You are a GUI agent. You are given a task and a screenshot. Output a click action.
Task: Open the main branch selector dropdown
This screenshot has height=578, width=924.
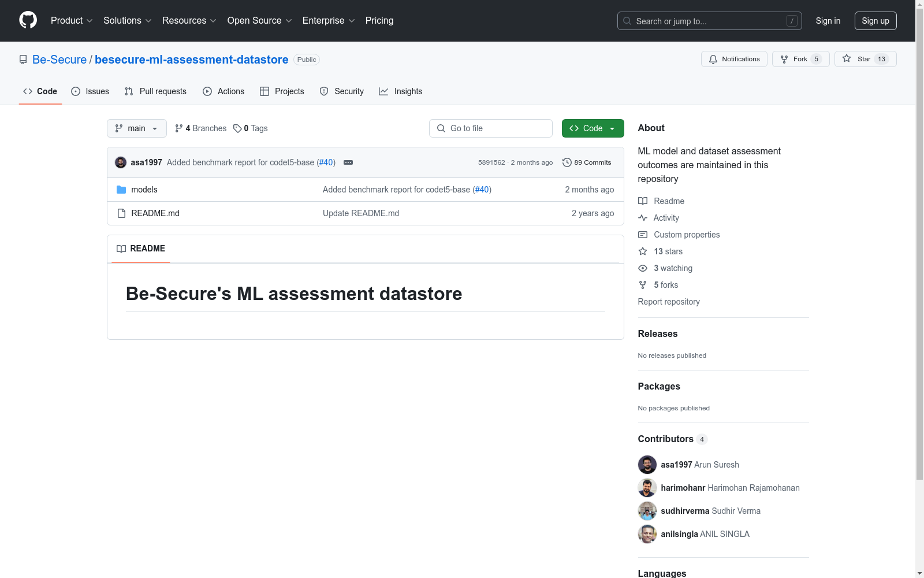137,128
